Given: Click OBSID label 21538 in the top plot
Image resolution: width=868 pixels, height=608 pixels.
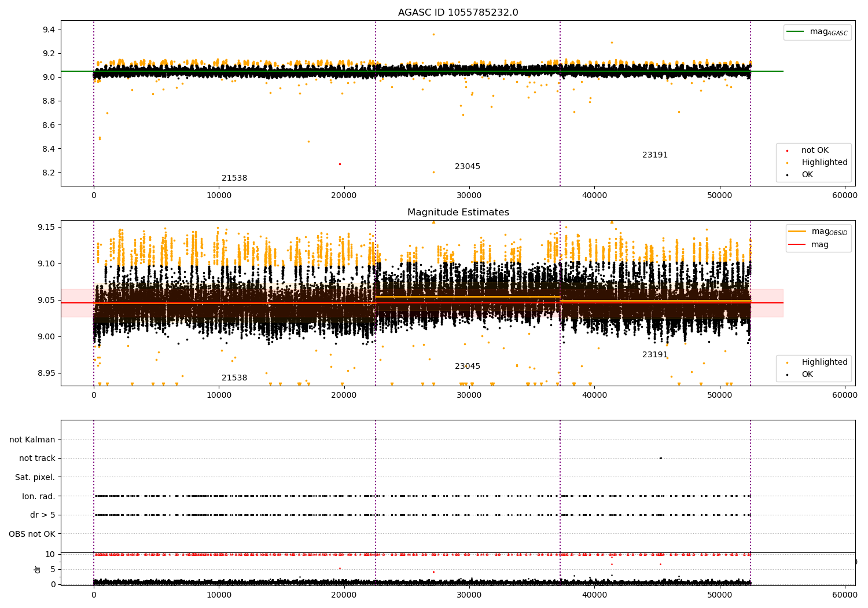Looking at the screenshot, I should [234, 178].
